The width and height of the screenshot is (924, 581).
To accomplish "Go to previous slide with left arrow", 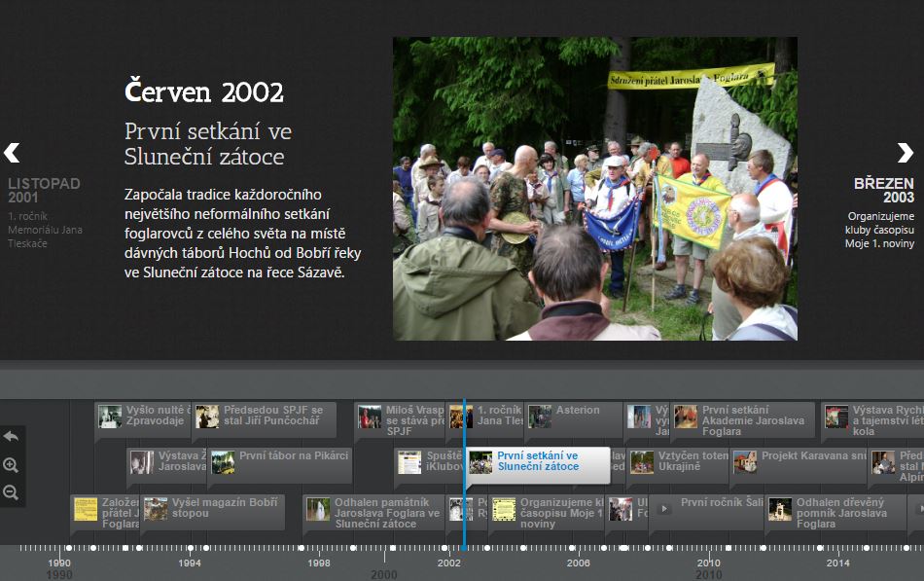I will coord(12,153).
